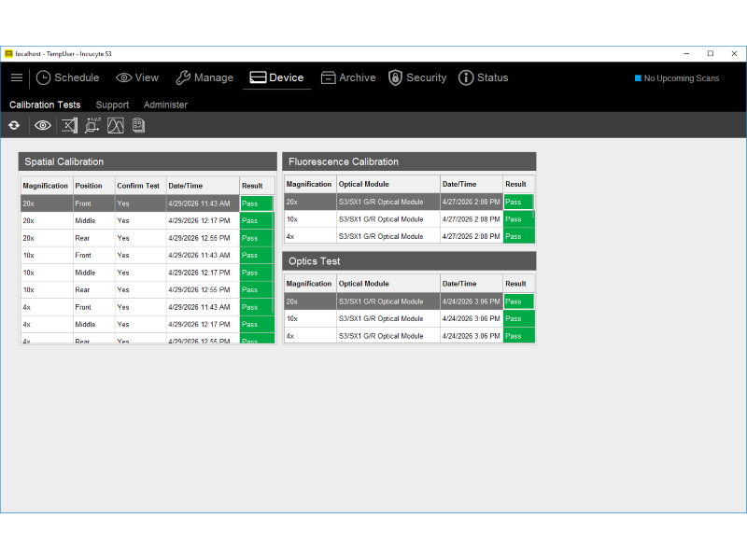Image resolution: width=747 pixels, height=560 pixels.
Task: Click the Manage wrench icon
Action: [183, 77]
